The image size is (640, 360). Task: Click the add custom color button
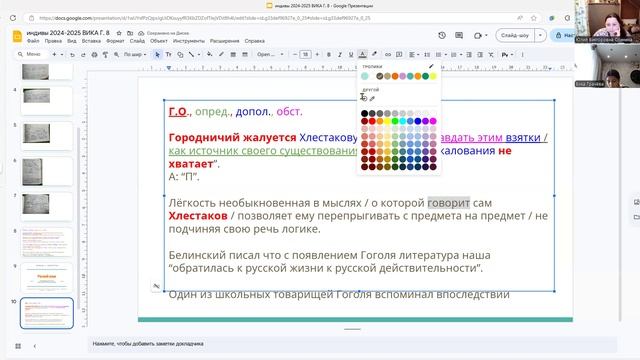(x=364, y=98)
